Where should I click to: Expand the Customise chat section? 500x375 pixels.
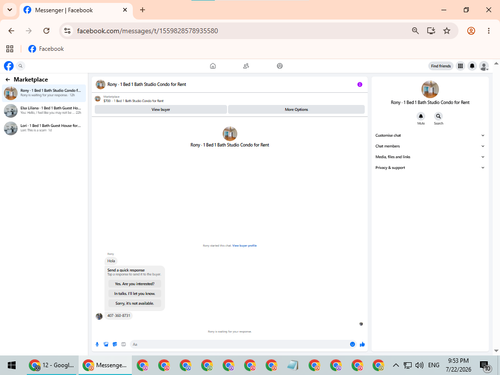(430, 135)
